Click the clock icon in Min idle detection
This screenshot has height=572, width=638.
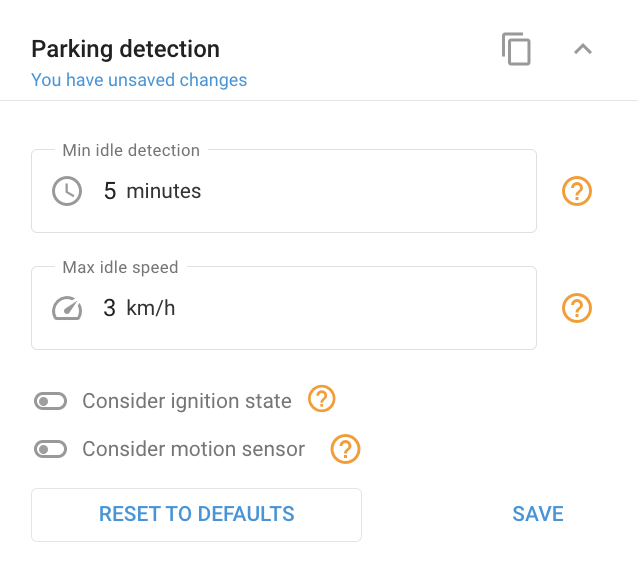[67, 191]
